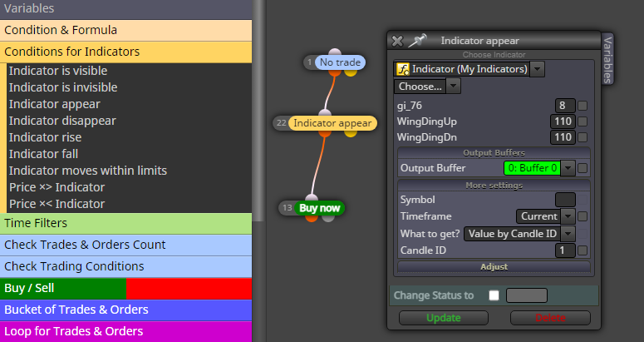Screen dimensions: 644x342
Task: Choose Price x< Indicator condition
Action: 57,204
